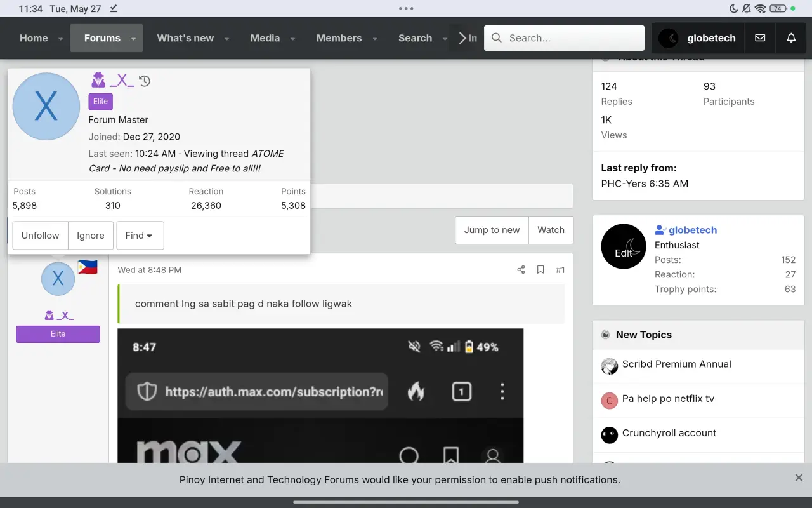
Task: Click the Elite badge under the post author
Action: click(58, 334)
